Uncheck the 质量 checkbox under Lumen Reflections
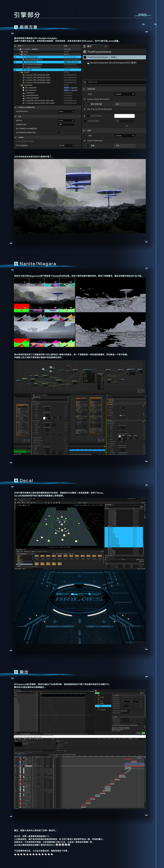 [x=88, y=146]
